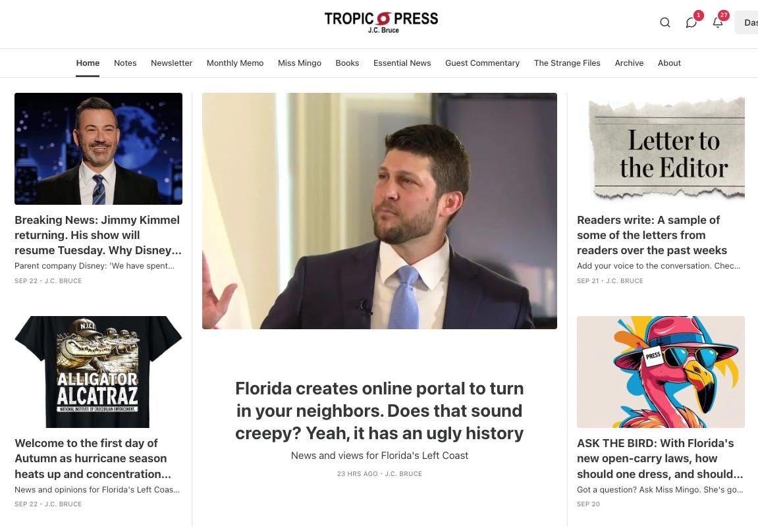Open the Archive tab
This screenshot has width=758, height=532.
[629, 63]
